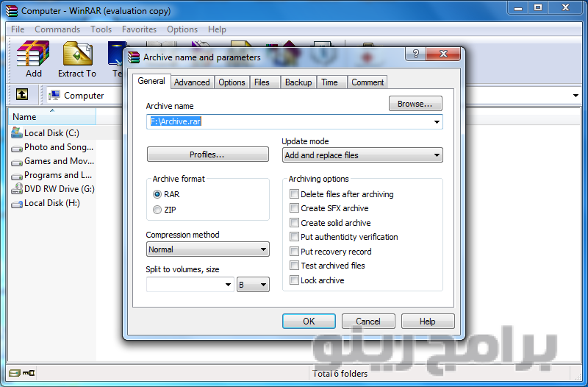Screen dimensions: 588x387
Task: Open the Comment tab
Action: point(367,82)
